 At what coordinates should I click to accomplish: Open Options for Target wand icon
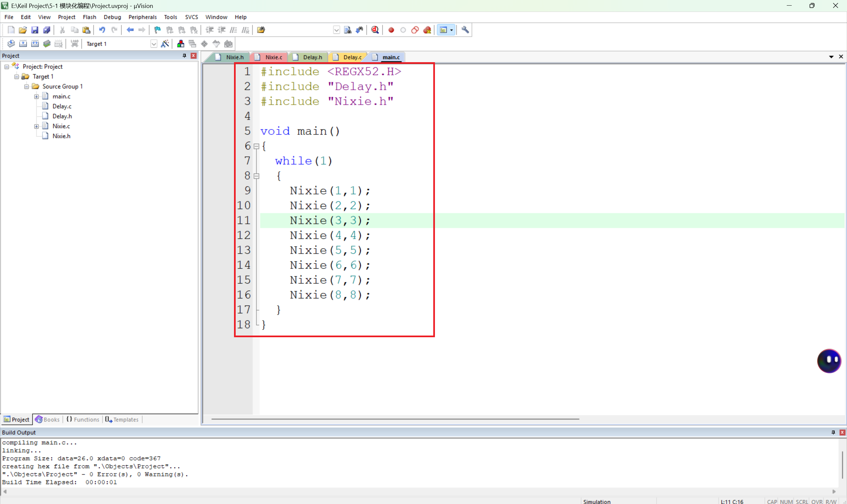[x=165, y=43]
